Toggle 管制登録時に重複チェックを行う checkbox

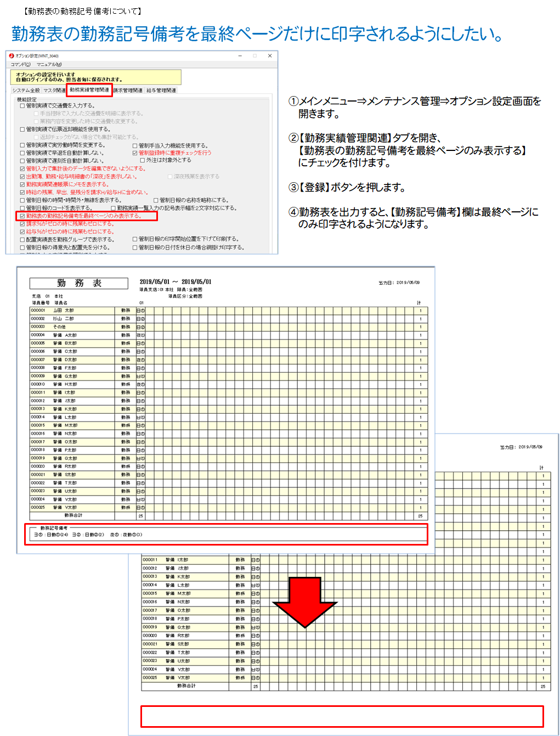135,153
